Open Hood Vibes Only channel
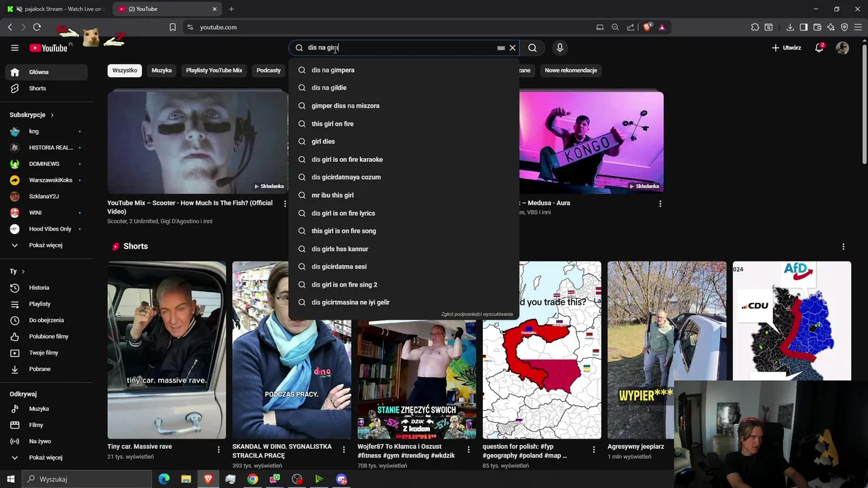 click(x=46, y=229)
